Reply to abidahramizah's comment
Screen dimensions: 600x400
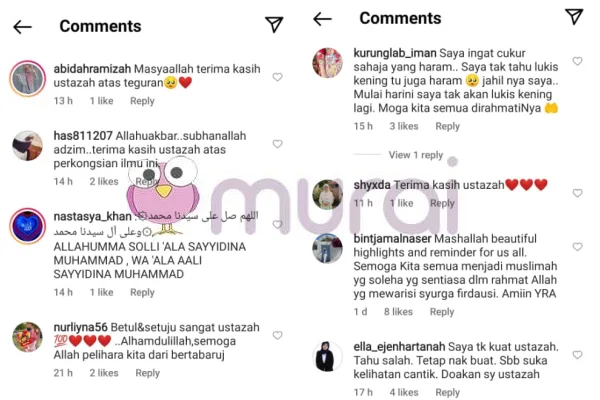[x=142, y=101]
